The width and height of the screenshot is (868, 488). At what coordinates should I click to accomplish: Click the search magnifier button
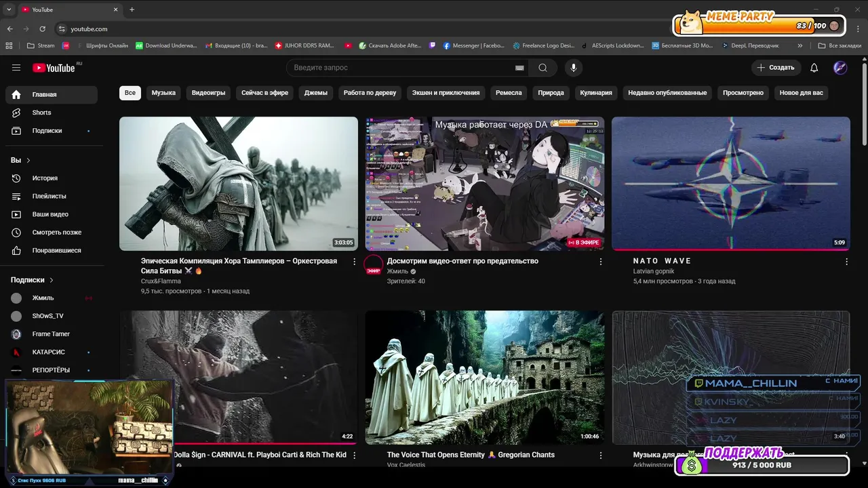point(543,68)
